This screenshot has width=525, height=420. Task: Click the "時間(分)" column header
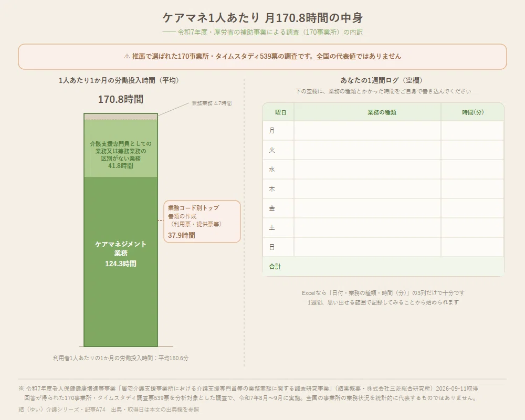coord(473,112)
